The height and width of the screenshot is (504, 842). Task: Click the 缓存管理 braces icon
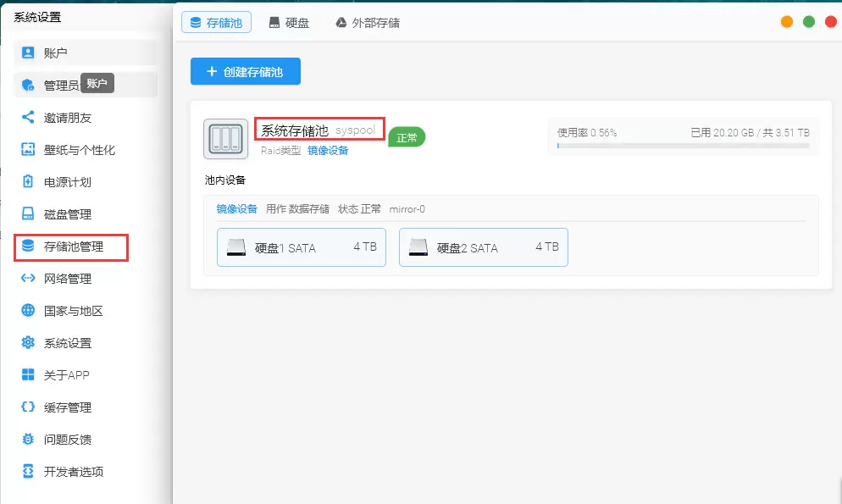(x=28, y=407)
